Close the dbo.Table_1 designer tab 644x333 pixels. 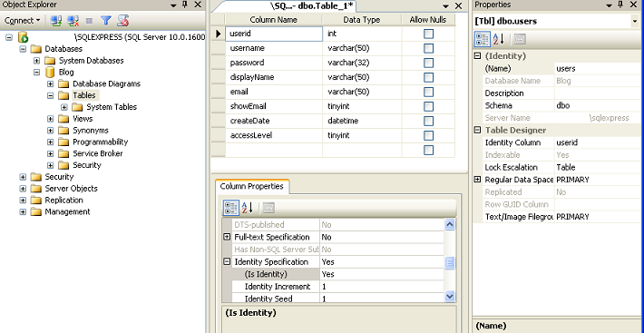pos(458,5)
